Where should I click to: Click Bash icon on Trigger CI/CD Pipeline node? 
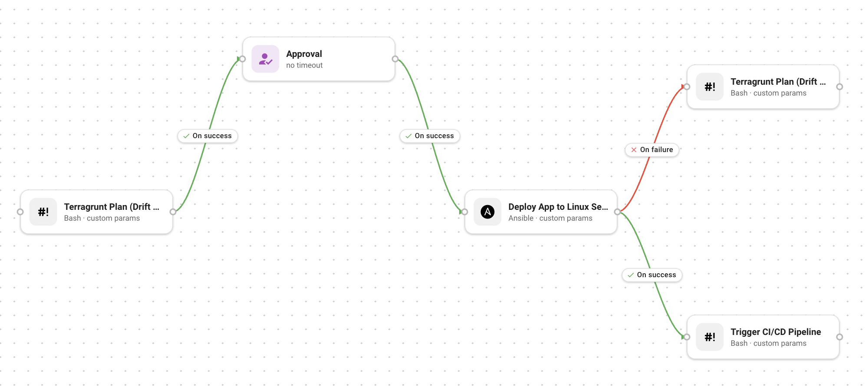click(x=710, y=337)
